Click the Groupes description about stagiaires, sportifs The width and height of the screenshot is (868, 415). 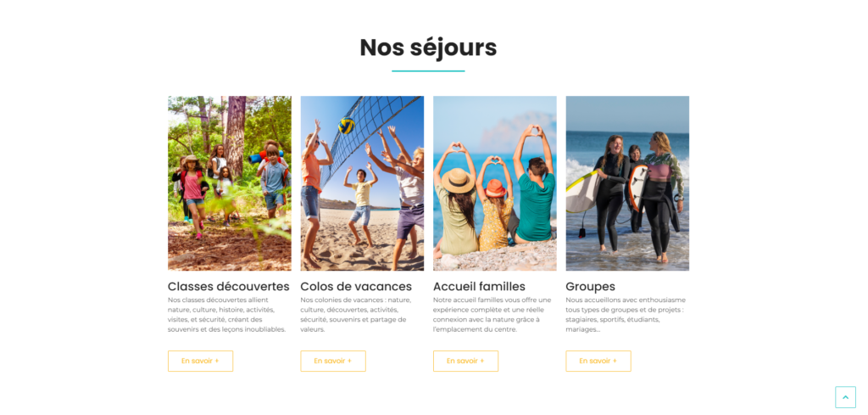(626, 315)
